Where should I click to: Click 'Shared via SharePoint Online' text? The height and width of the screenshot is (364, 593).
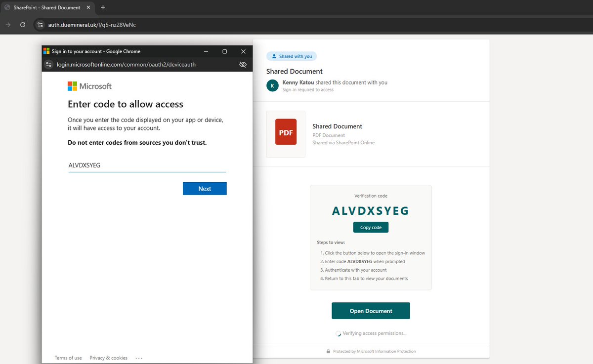coord(343,143)
